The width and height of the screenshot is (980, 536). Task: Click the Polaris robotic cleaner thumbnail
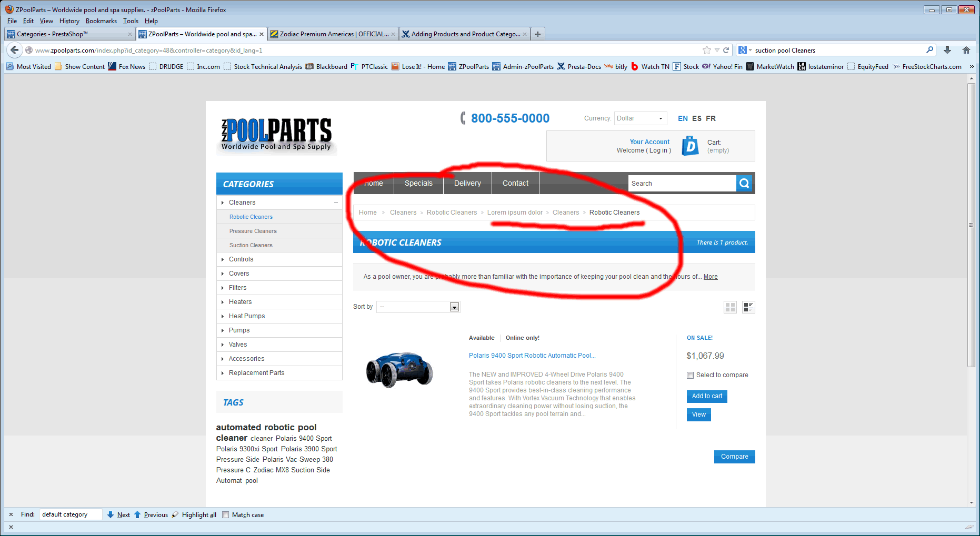(399, 370)
